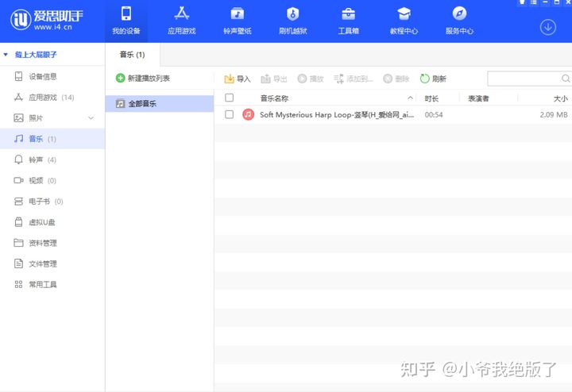Click the 添加到 add-to button
Image resolution: width=572 pixels, height=392 pixels.
(x=353, y=79)
